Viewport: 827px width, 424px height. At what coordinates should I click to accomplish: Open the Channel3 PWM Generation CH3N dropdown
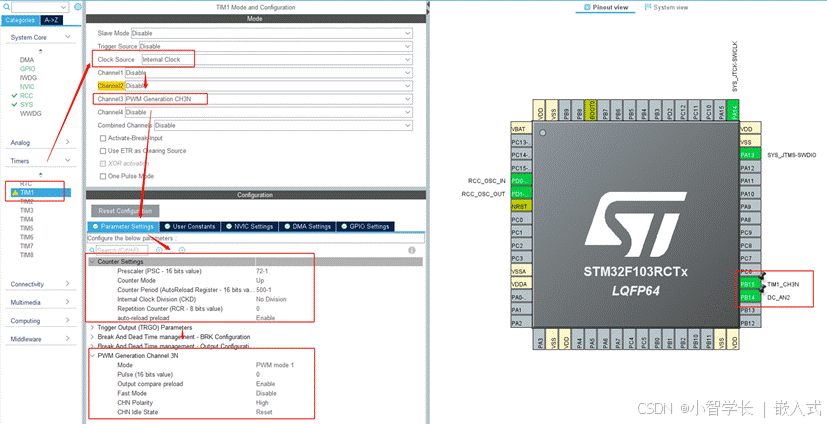click(268, 99)
